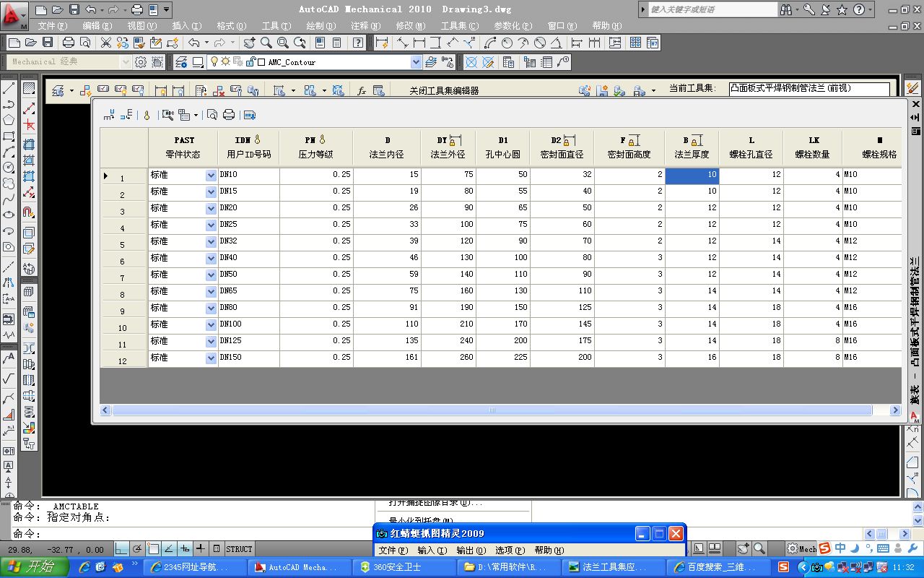Select the Cut scissors tool in standard toolbar

pyautogui.click(x=105, y=43)
